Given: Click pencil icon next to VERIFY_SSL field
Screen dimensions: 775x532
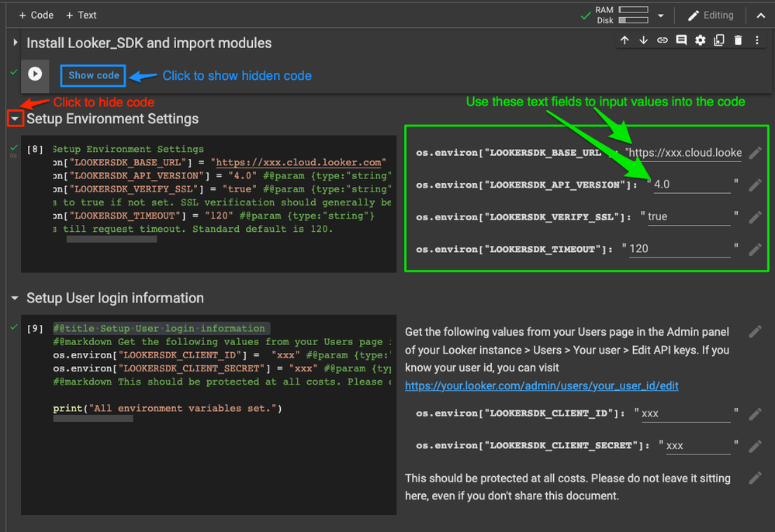Looking at the screenshot, I should [755, 217].
